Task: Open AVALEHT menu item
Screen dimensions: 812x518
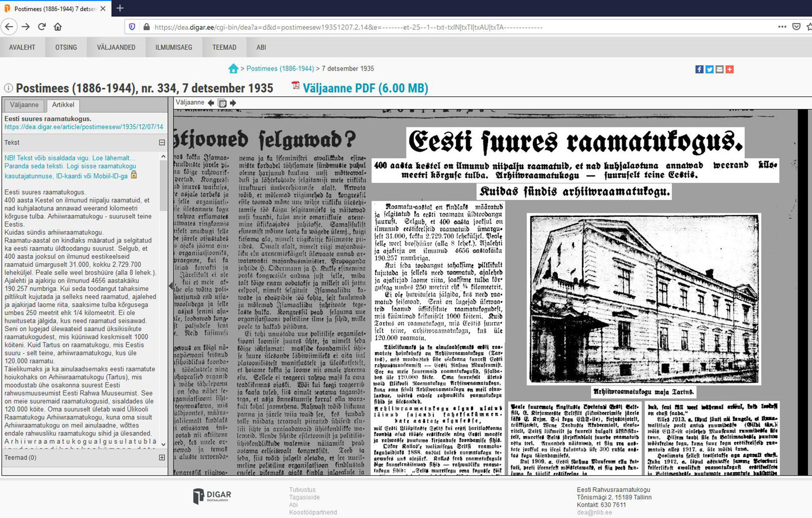Action: click(x=22, y=47)
